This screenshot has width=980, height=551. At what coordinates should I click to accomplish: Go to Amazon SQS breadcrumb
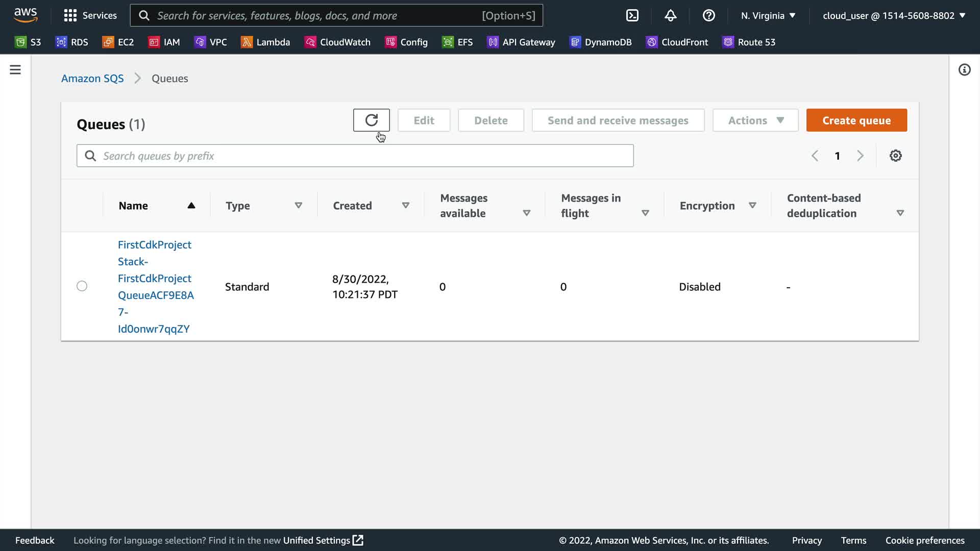click(x=92, y=79)
